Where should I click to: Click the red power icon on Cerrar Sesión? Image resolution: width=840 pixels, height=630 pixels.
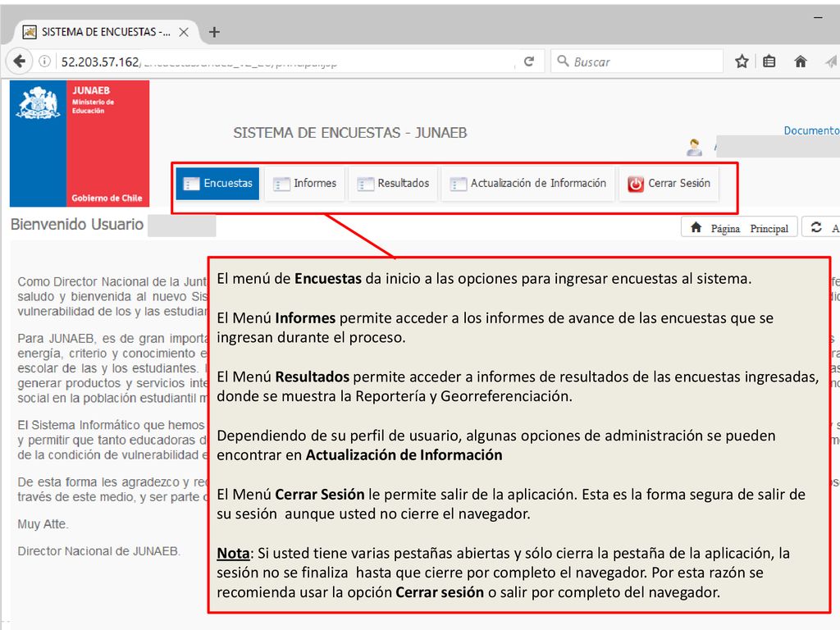pos(636,184)
